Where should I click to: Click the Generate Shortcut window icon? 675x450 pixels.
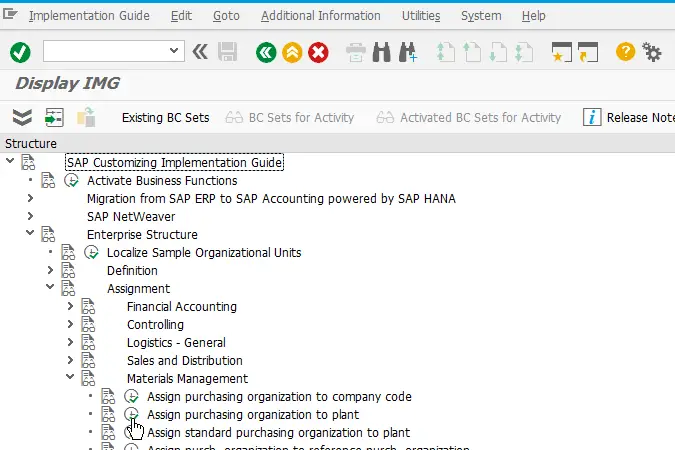point(588,52)
